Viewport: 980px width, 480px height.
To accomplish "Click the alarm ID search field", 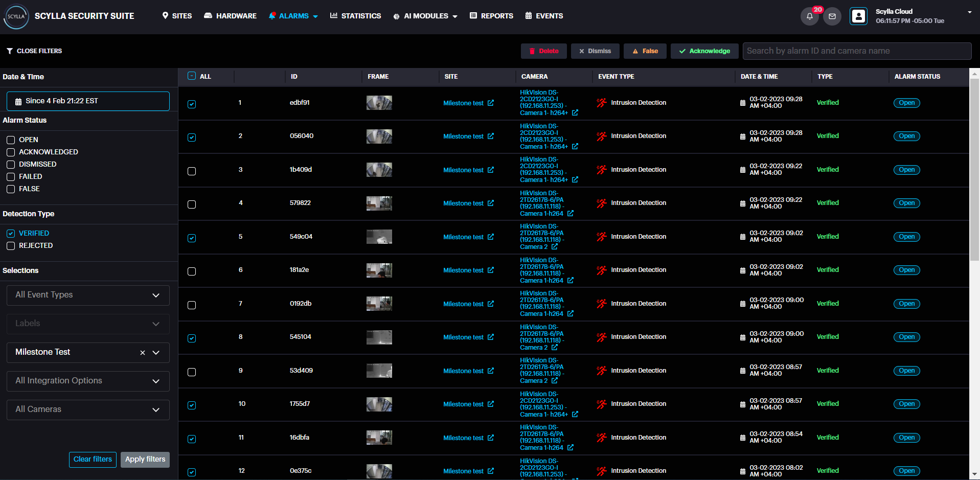I will coord(856,51).
